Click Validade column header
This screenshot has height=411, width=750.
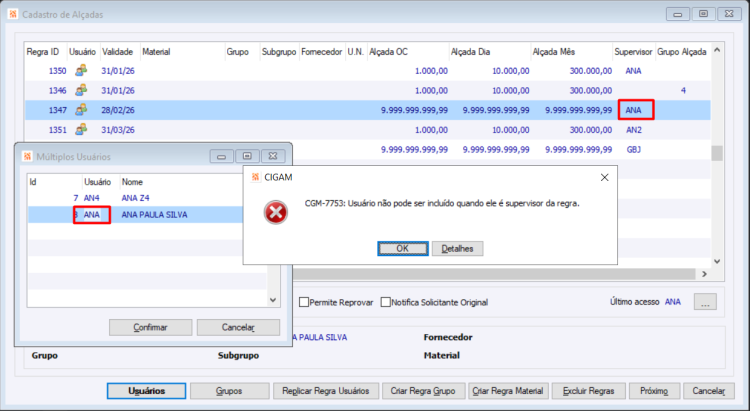click(x=120, y=52)
